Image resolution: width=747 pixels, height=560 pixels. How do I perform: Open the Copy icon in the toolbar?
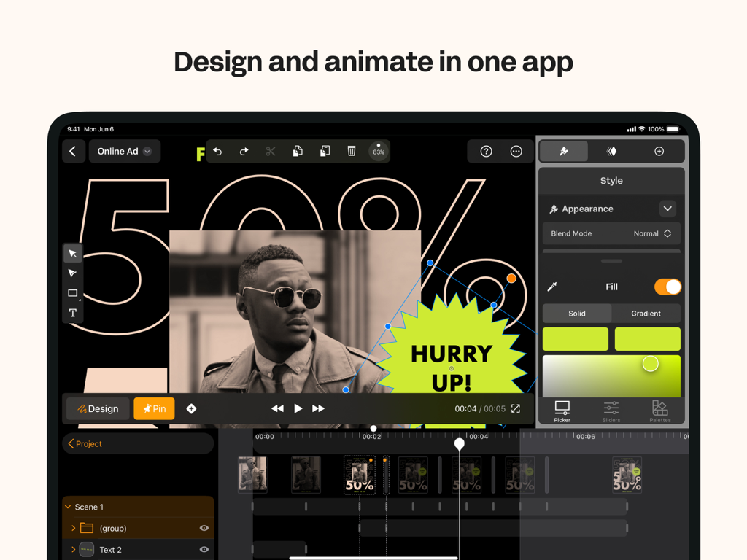click(x=298, y=151)
